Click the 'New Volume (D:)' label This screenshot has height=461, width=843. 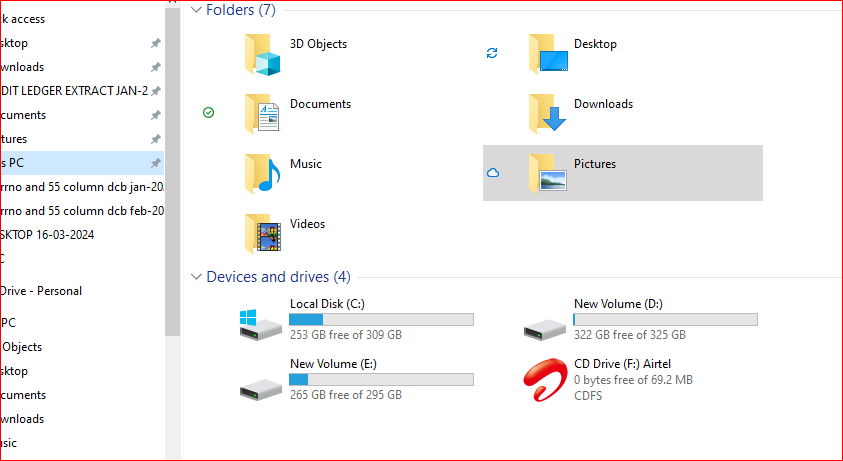point(618,304)
